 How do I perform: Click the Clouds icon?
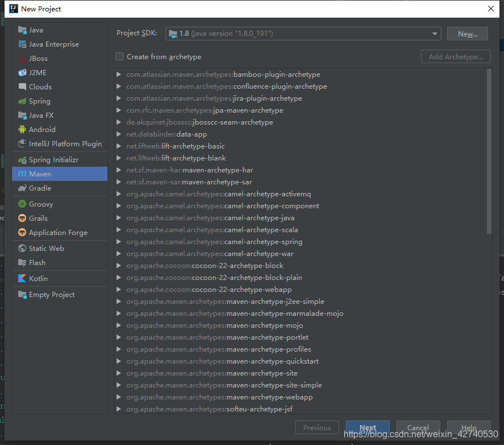click(22, 86)
